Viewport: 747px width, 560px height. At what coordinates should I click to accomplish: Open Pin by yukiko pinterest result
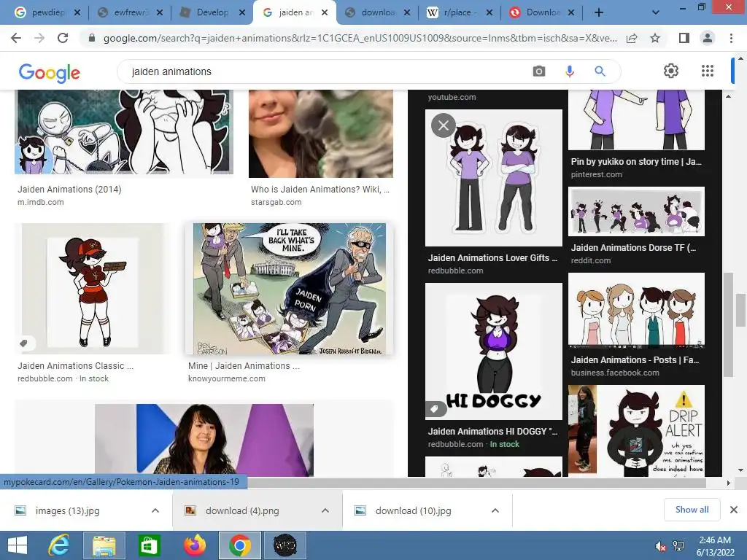click(636, 161)
